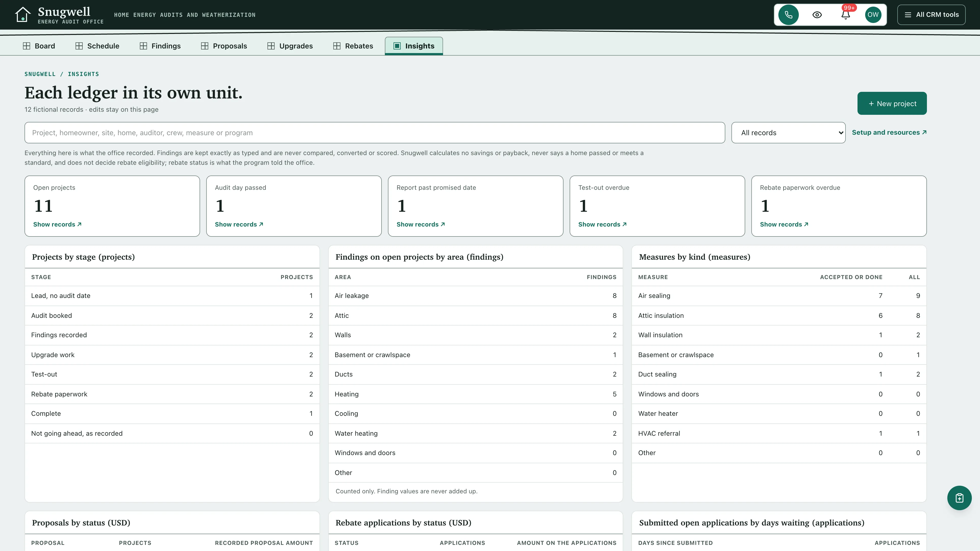Screen dimensions: 980x551
Task: Focus the project search input field
Action: coord(375,133)
